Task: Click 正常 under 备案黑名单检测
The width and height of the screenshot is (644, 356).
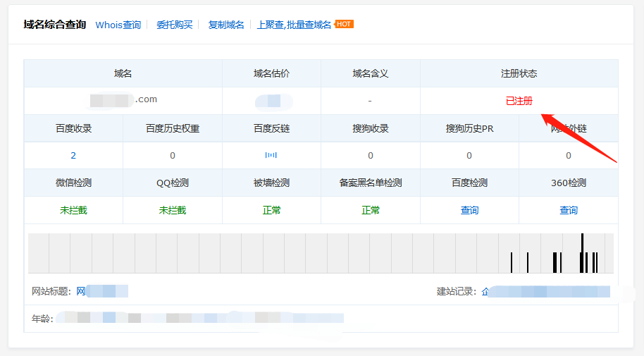Action: click(x=371, y=211)
